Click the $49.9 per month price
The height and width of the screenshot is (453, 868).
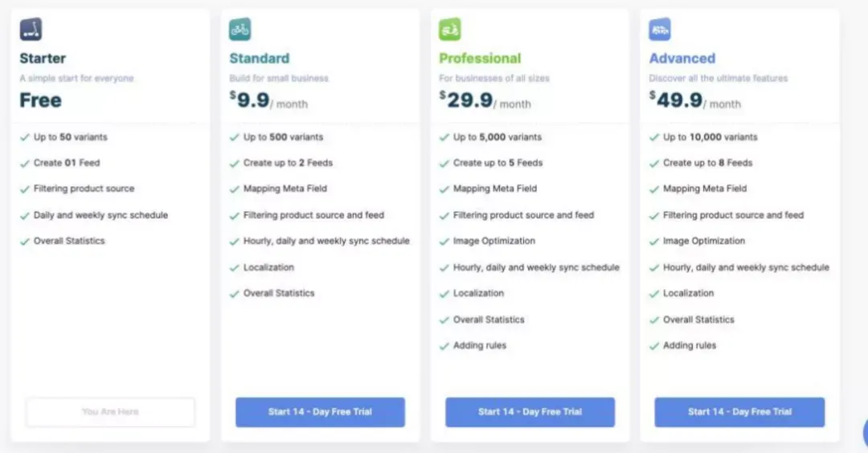coord(694,100)
